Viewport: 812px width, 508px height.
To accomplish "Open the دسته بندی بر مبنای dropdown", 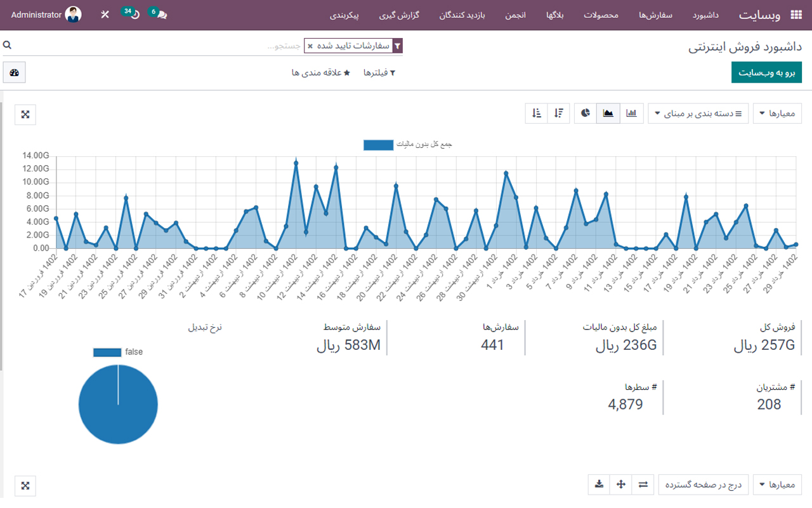I will point(698,113).
